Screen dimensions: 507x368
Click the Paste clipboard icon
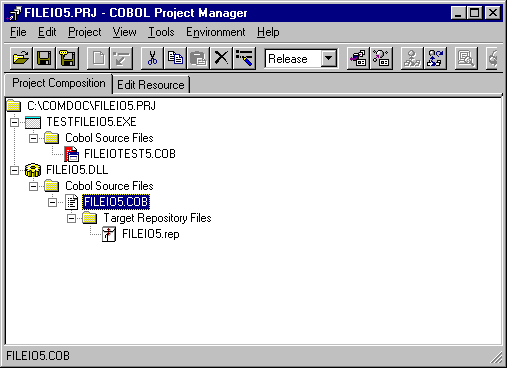198,58
